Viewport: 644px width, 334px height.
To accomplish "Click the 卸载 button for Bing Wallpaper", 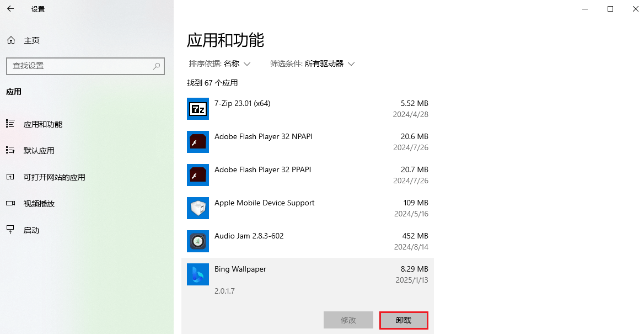I will click(x=404, y=320).
